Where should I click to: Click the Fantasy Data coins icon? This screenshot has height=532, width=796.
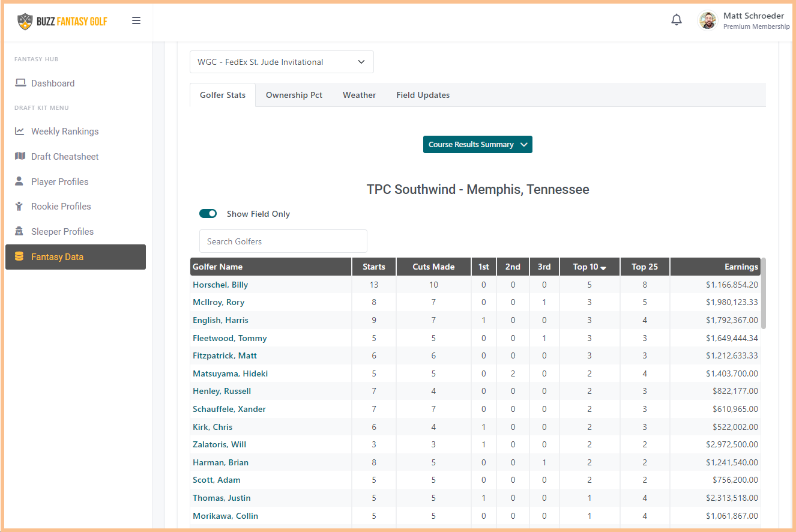19,256
